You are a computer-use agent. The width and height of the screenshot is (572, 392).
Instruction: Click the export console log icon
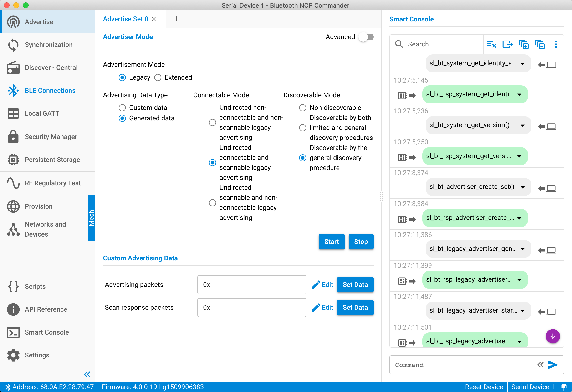(x=507, y=44)
